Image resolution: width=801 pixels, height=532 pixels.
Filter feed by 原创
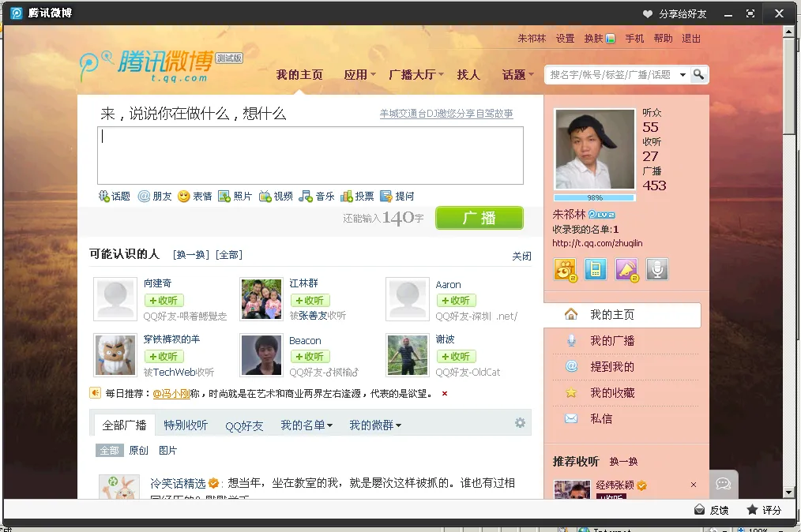pos(138,451)
